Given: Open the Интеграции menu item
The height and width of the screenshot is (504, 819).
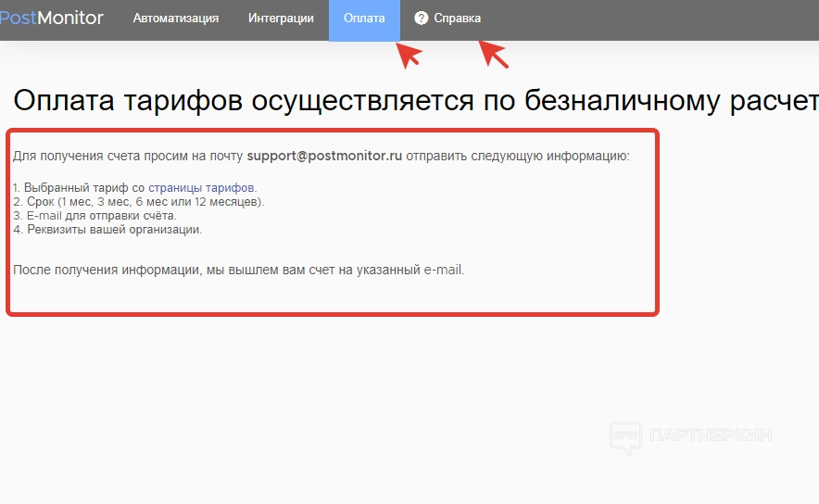Looking at the screenshot, I should (281, 19).
